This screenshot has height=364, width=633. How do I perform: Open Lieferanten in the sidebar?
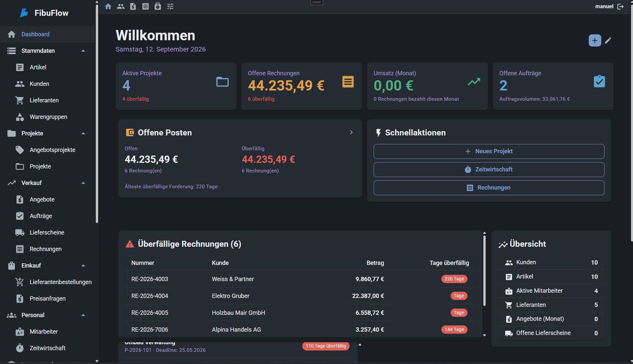[47, 100]
